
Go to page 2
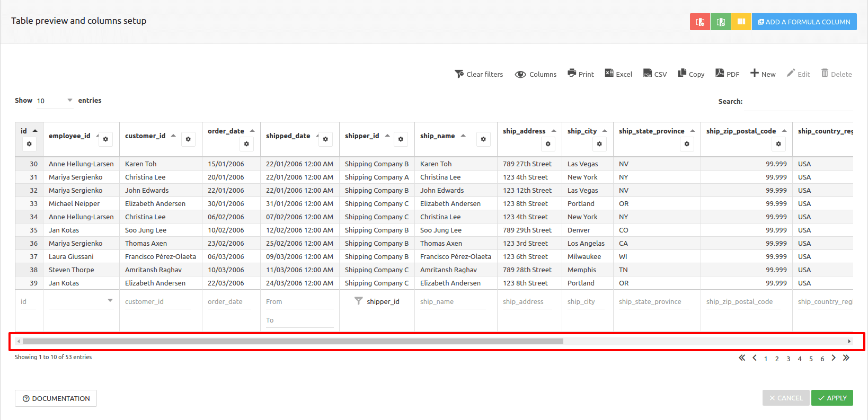tap(777, 359)
